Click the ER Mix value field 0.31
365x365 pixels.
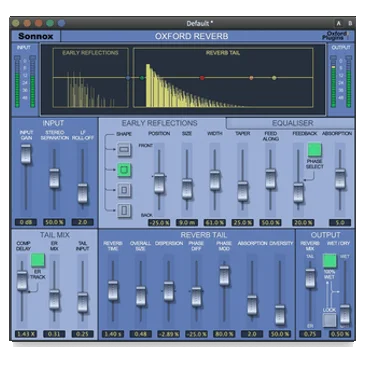point(54,334)
